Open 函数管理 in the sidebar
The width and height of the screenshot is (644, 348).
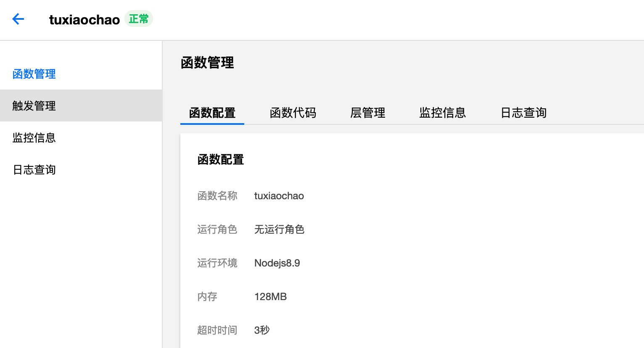pyautogui.click(x=34, y=74)
